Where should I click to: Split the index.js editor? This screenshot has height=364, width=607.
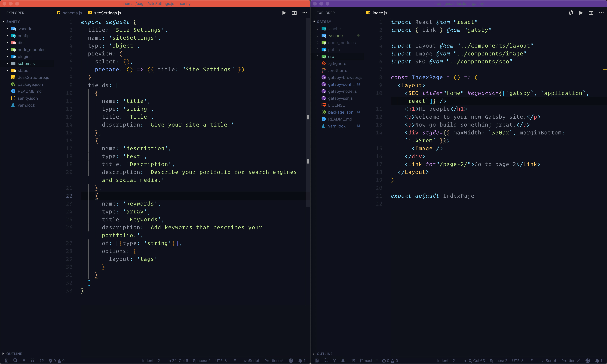tap(591, 13)
